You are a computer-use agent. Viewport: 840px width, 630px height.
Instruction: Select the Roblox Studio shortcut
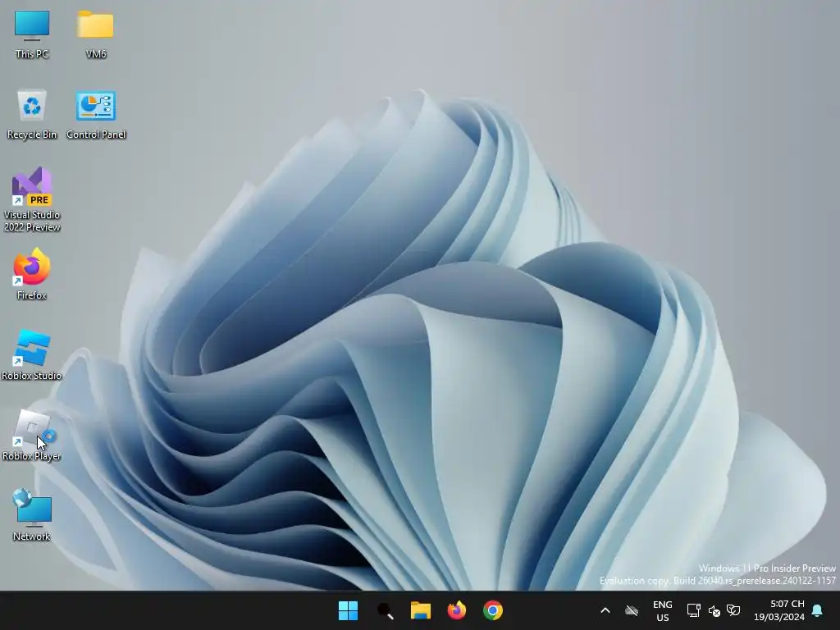pos(32,354)
